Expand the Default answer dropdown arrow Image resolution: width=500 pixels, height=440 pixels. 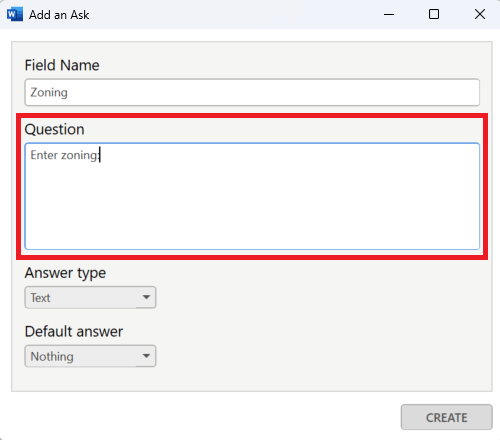146,356
